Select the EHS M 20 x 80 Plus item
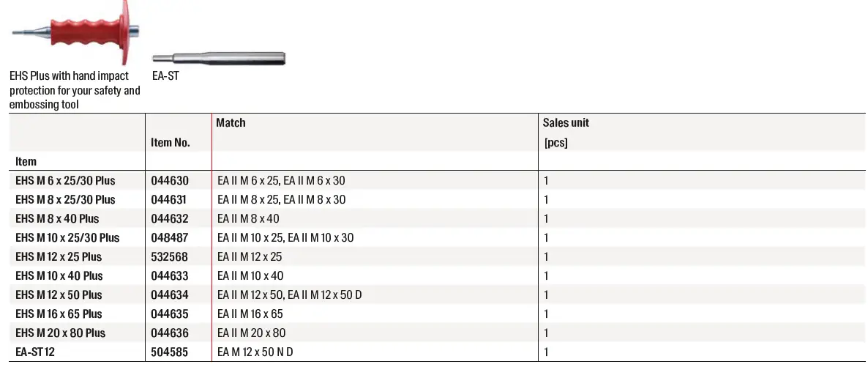This screenshot has height=367, width=868. pyautogui.click(x=60, y=333)
